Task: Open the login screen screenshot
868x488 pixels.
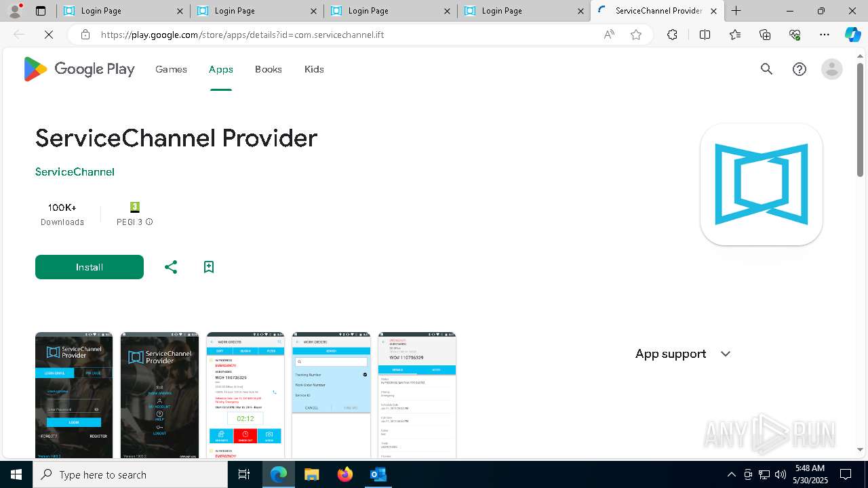Action: pos(74,395)
